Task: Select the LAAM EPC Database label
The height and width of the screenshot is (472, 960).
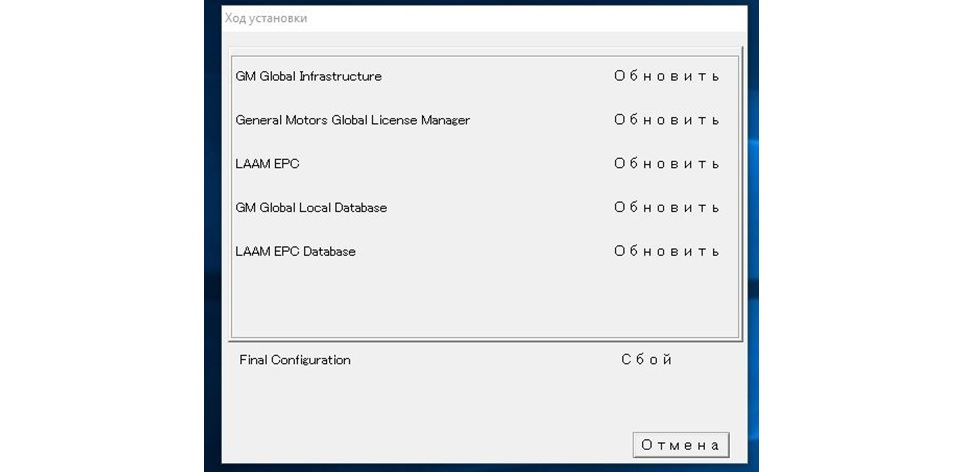Action: click(x=296, y=252)
